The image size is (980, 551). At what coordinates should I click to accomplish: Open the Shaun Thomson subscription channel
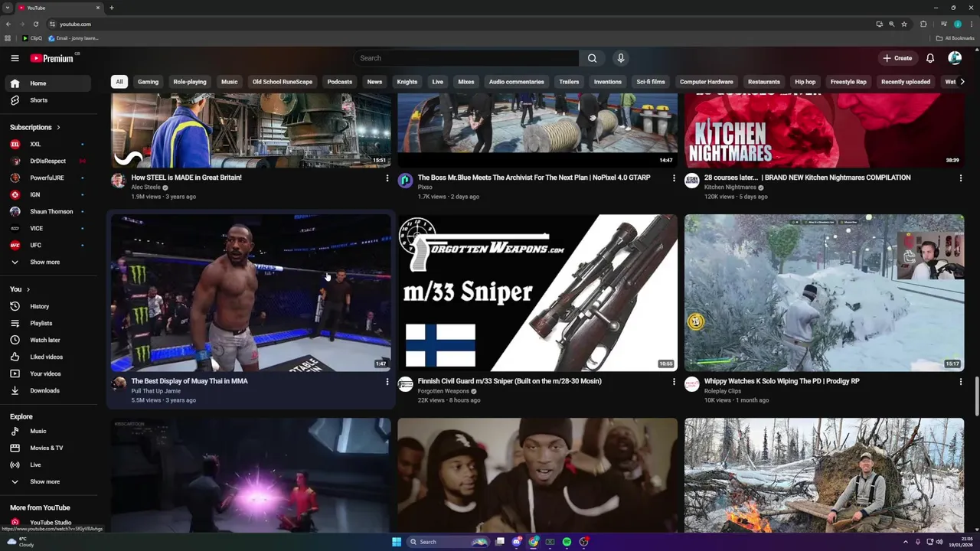click(x=47, y=211)
